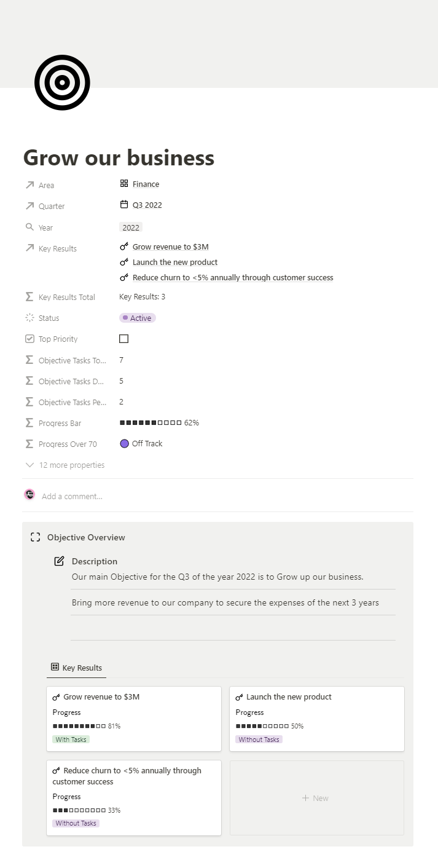Click the goal icon on Launch the new product card
This screenshot has width=438, height=868.
[240, 696]
